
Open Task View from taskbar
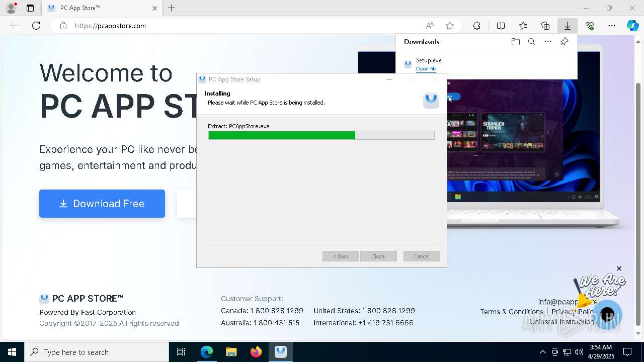coord(181,352)
